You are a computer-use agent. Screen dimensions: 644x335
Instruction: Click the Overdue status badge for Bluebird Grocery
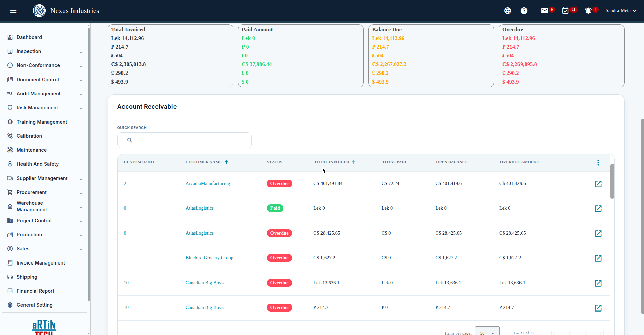[280, 258]
